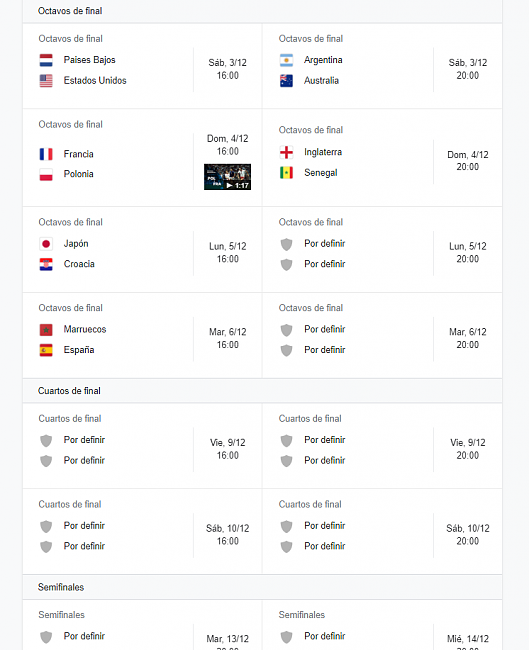Viewport: 529px width, 650px height.
Task: Select the Inglaterra flag icon
Action: pyautogui.click(x=286, y=152)
